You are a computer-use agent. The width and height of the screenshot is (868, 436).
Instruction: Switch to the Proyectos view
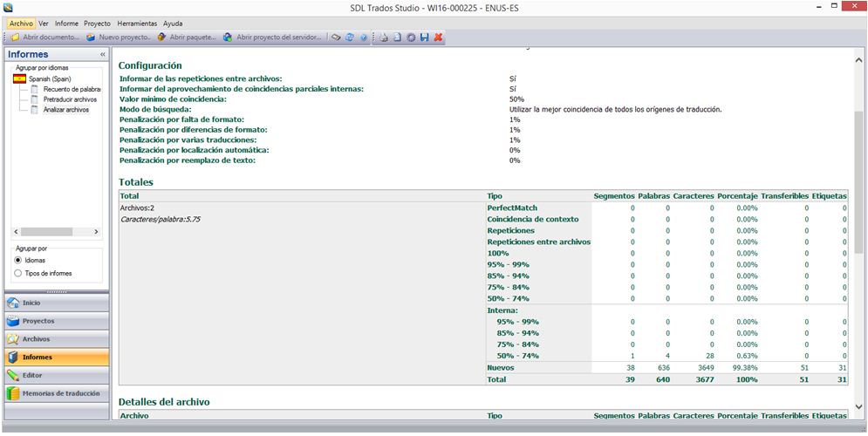[x=57, y=321]
